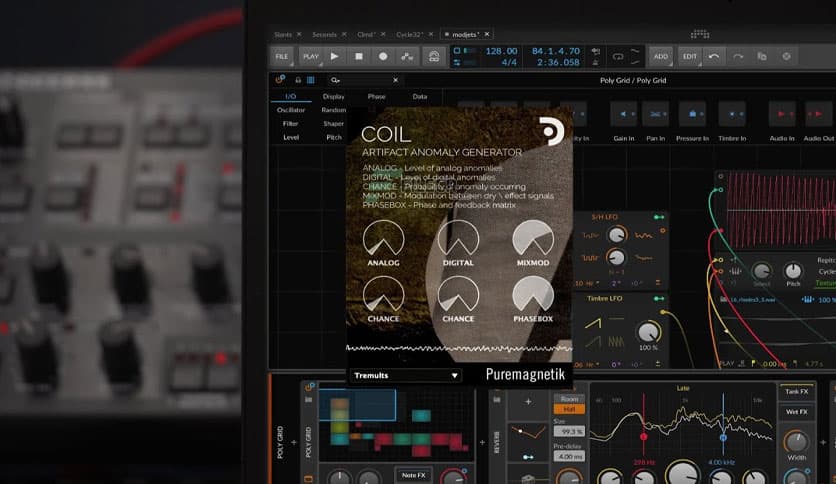836x484 pixels.
Task: Open the FILE menu
Action: tap(282, 57)
